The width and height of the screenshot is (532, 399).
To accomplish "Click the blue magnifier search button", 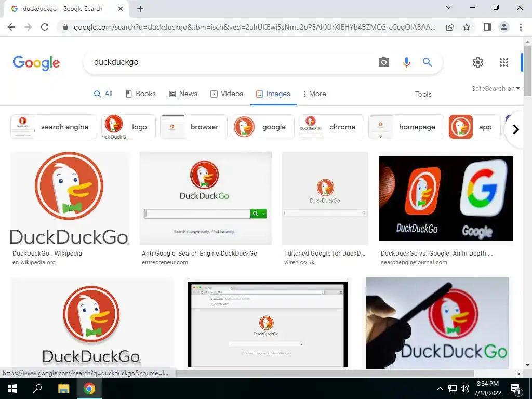I will 427,62.
